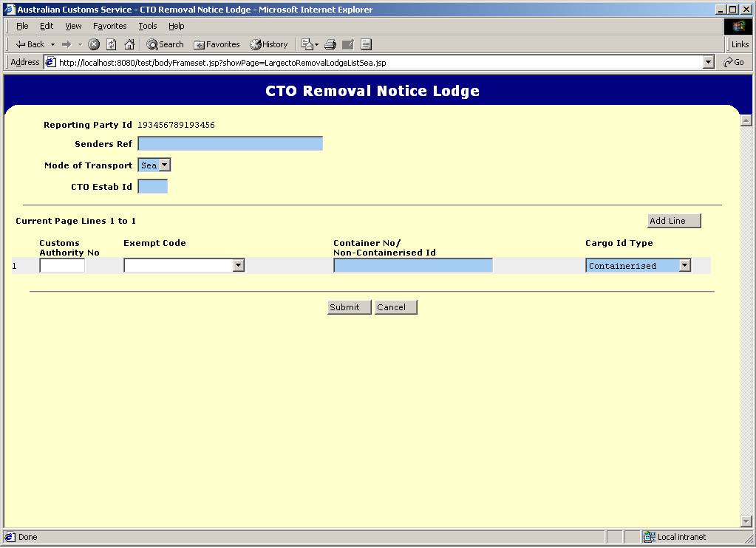
Task: Open the Tools menu
Action: click(148, 26)
